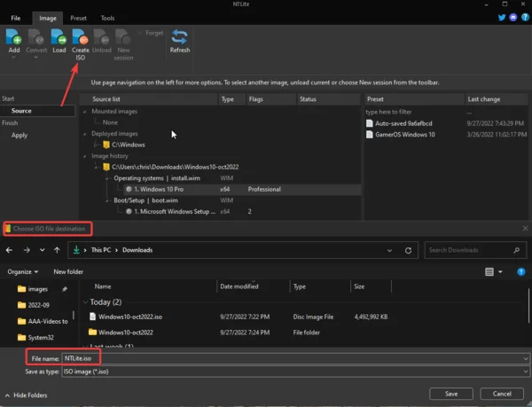Click This PC breadcrumb in address bar

click(101, 250)
